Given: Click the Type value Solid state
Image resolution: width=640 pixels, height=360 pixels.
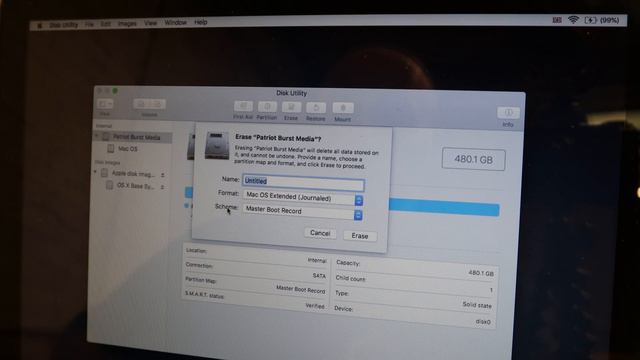Looking at the screenshot, I should 477,305.
